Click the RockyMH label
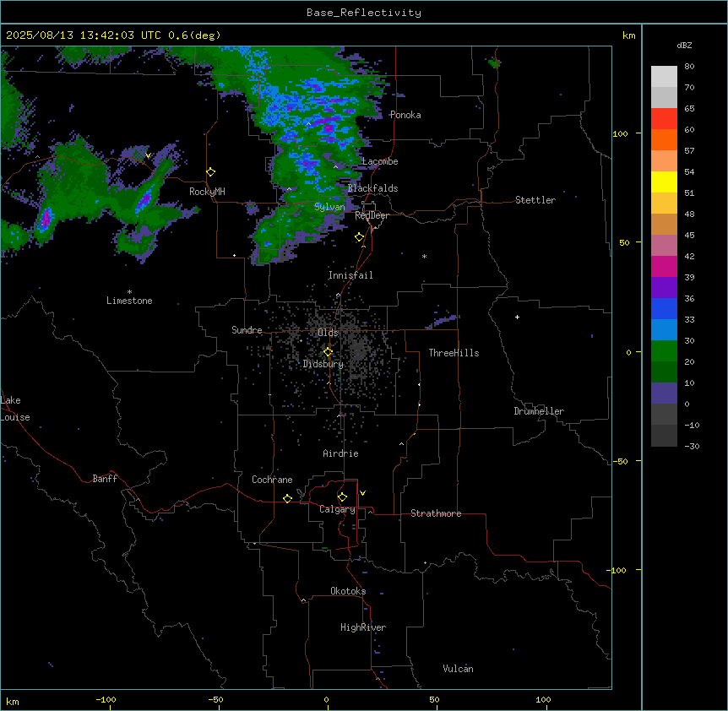Screen dimensions: 728x711 [x=207, y=192]
